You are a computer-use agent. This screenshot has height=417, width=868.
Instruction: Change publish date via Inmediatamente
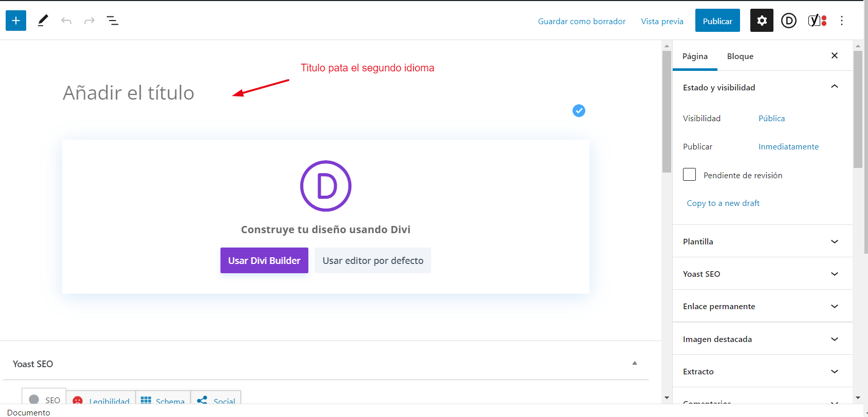tap(788, 146)
